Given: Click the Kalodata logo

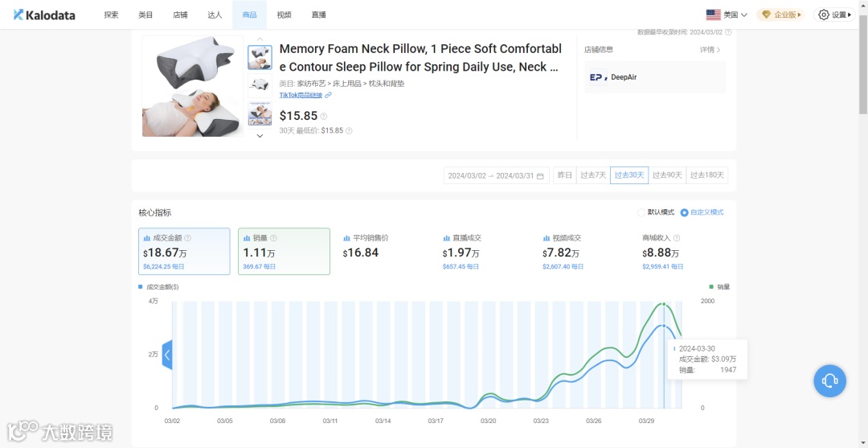Looking at the screenshot, I should [x=43, y=14].
